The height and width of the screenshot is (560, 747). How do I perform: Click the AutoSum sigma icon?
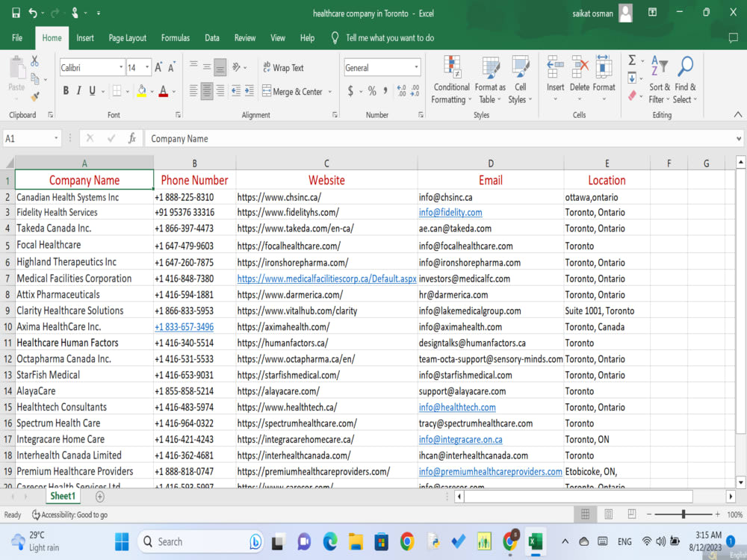click(x=632, y=60)
